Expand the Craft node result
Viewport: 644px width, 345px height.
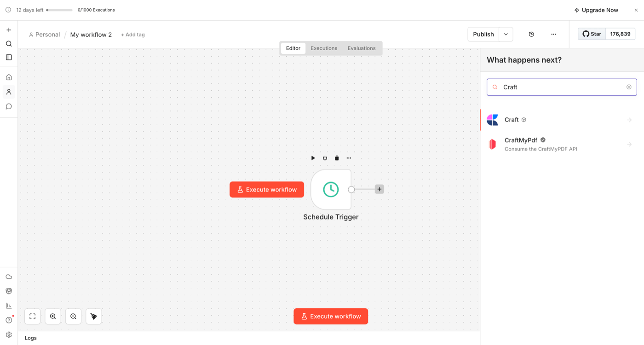click(629, 120)
